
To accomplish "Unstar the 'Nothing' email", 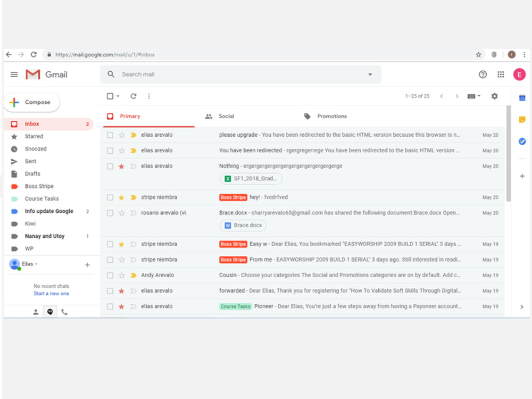I will pos(121,166).
